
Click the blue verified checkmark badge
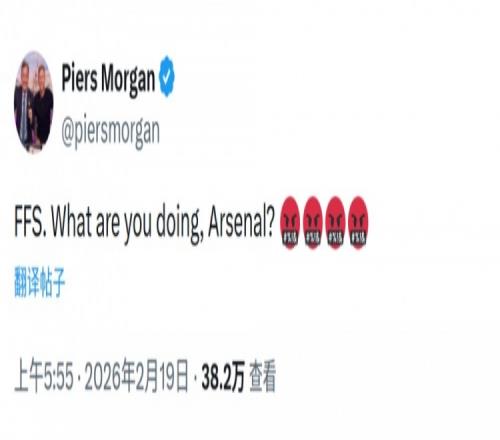click(167, 76)
